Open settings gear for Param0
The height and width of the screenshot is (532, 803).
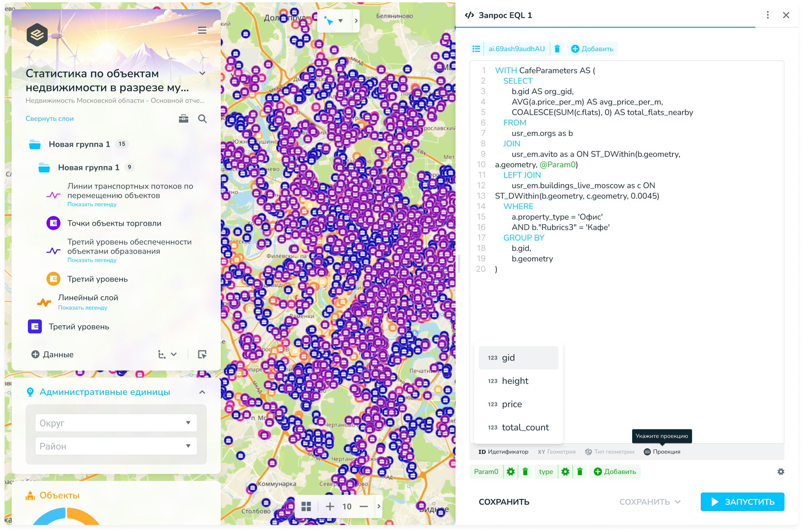point(511,472)
